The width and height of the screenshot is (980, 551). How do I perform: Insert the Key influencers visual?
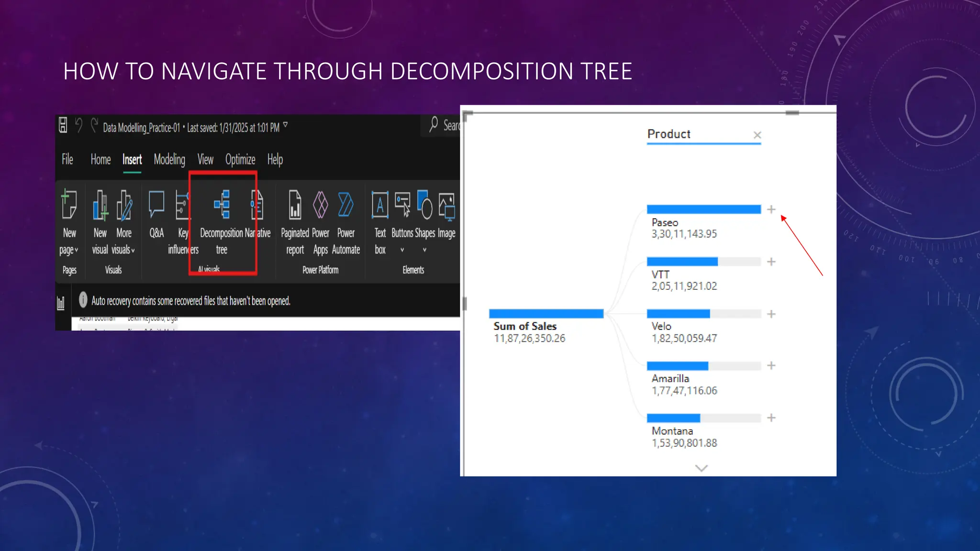click(x=183, y=223)
